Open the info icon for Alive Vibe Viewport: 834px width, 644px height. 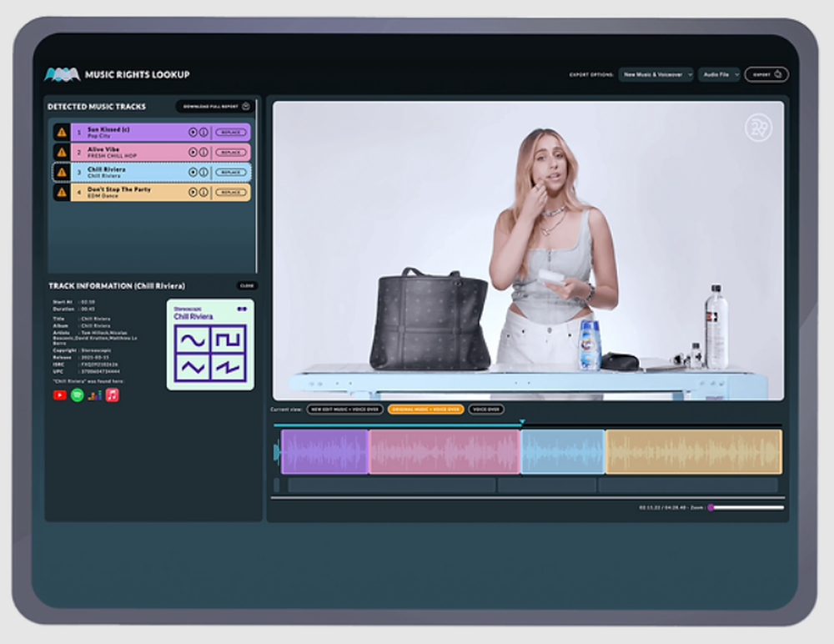(203, 153)
